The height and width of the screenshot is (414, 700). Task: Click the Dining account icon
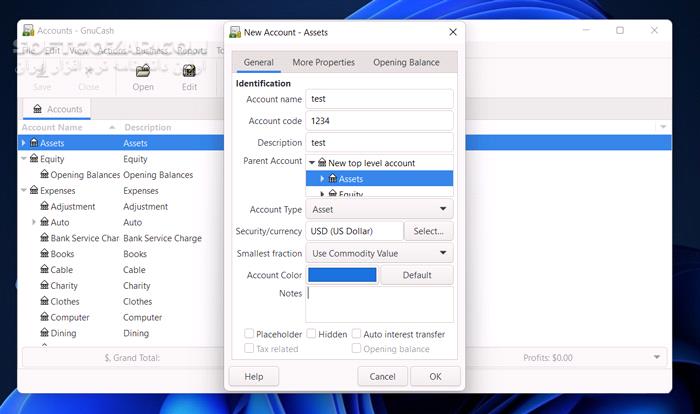pos(43,333)
